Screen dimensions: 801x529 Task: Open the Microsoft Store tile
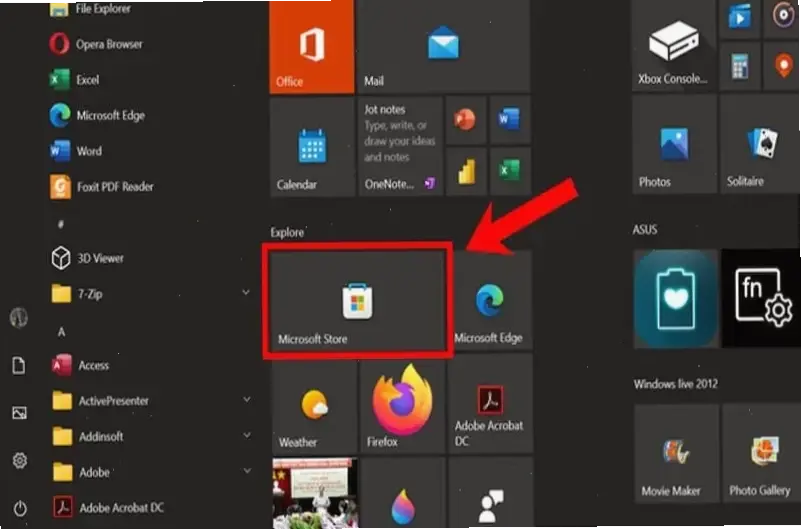pyautogui.click(x=358, y=301)
